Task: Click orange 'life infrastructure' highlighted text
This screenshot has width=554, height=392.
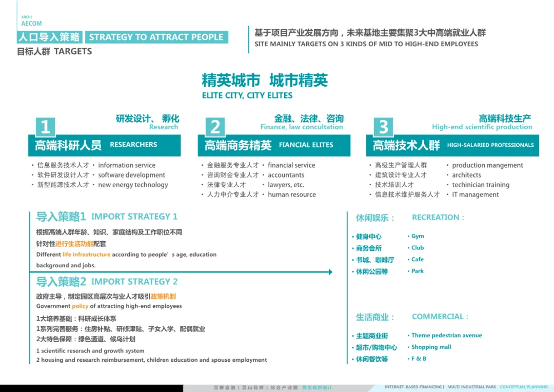Action: pyautogui.click(x=86, y=254)
